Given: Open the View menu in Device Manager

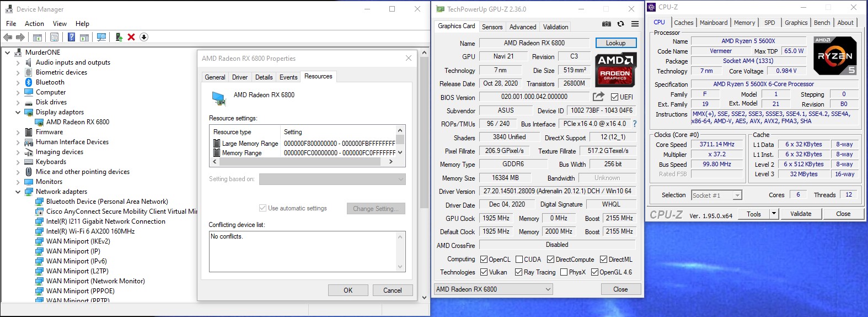Looking at the screenshot, I should tap(60, 24).
